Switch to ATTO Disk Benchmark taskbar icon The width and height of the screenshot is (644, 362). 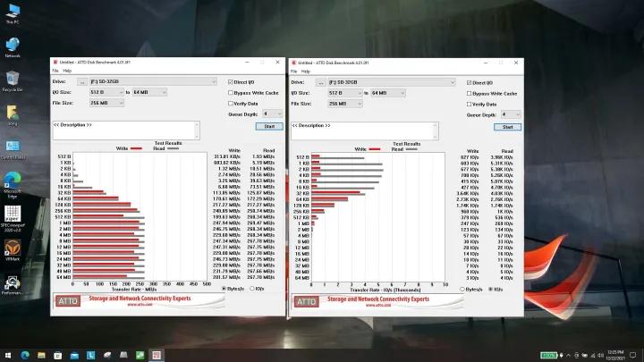pyautogui.click(x=157, y=355)
